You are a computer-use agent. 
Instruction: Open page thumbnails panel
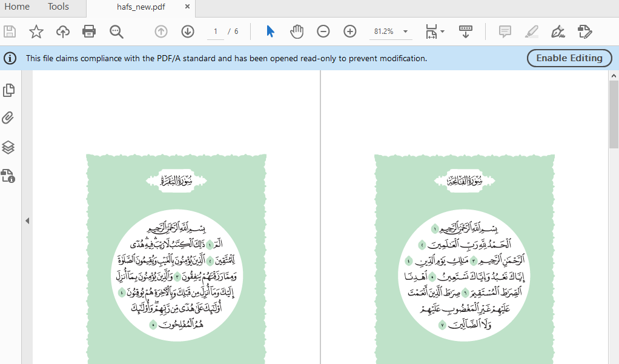[x=8, y=90]
